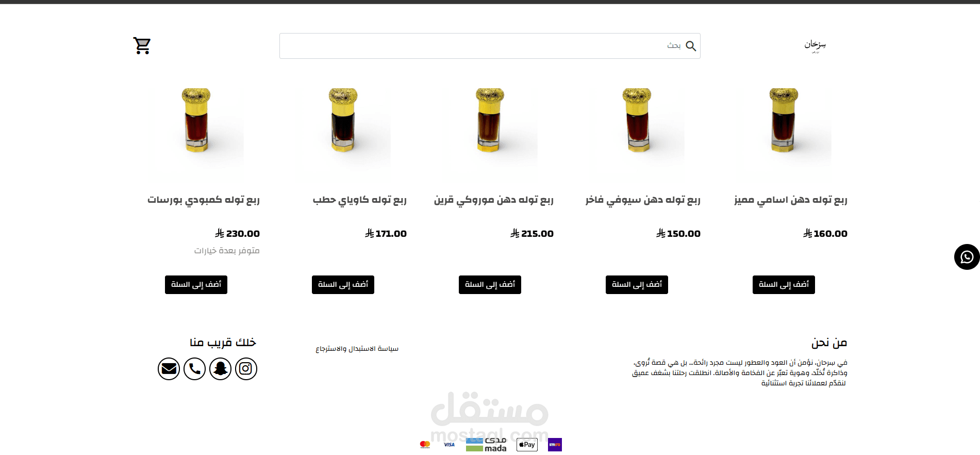Open ربع توله كمبودي بورسات product title
This screenshot has height=455, width=980.
(204, 200)
